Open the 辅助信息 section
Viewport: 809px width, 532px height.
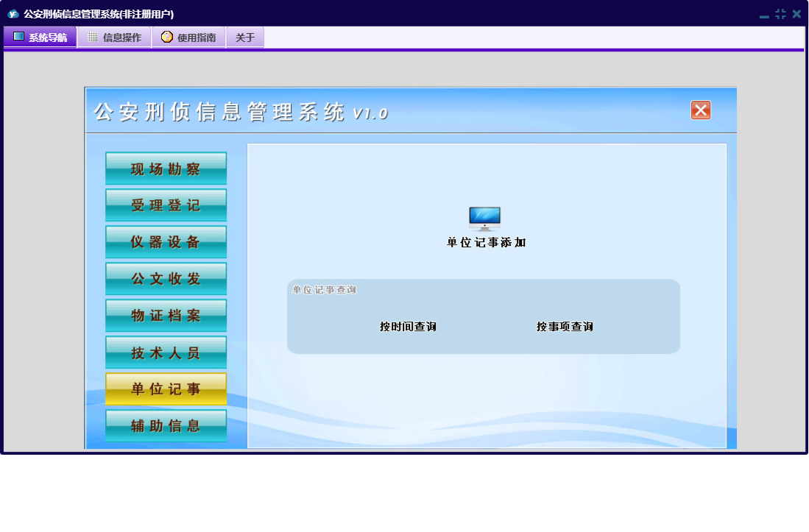click(166, 426)
